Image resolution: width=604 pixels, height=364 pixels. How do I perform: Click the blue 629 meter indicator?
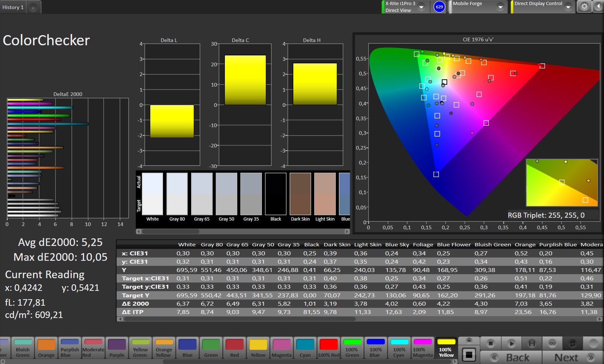tap(439, 7)
